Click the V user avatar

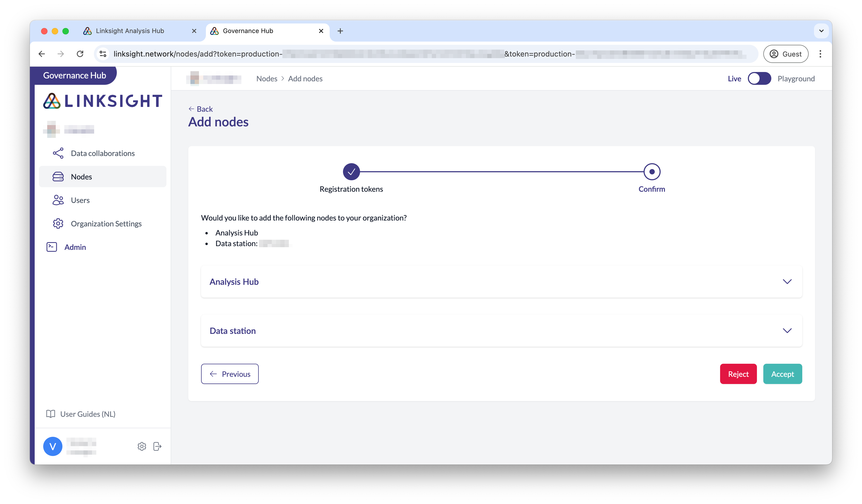[53, 446]
